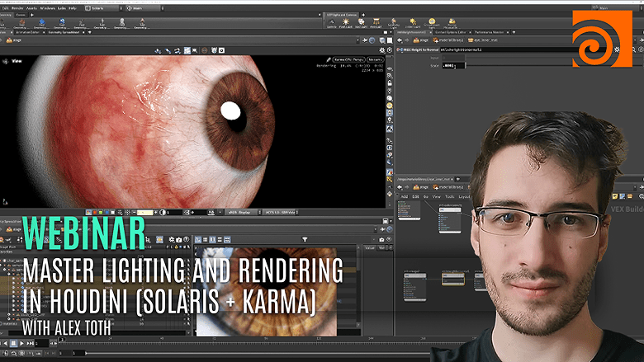The width and height of the screenshot is (644, 362).
Task: Click the current frame number field
Action: pyautogui.click(x=41, y=343)
